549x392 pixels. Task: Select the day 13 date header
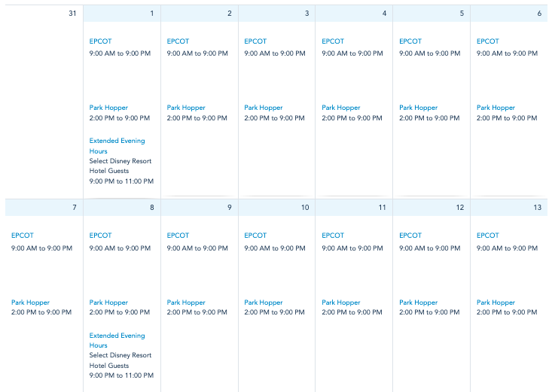point(509,208)
